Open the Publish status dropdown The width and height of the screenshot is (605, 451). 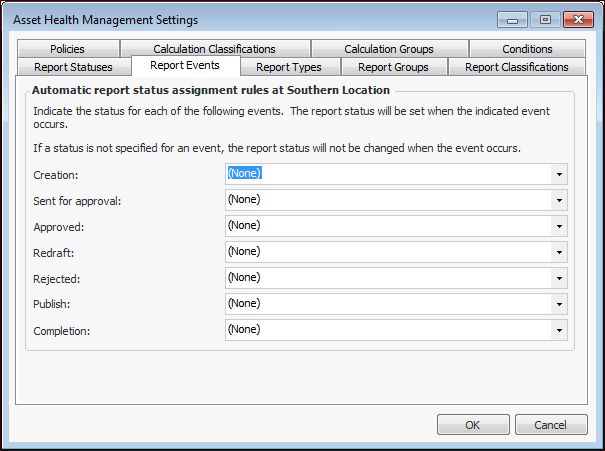pyautogui.click(x=559, y=304)
